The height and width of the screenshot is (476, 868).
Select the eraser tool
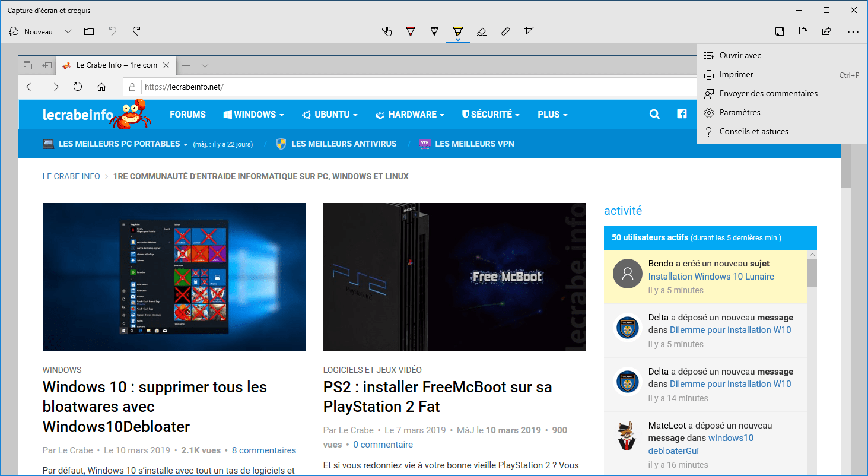[482, 31]
